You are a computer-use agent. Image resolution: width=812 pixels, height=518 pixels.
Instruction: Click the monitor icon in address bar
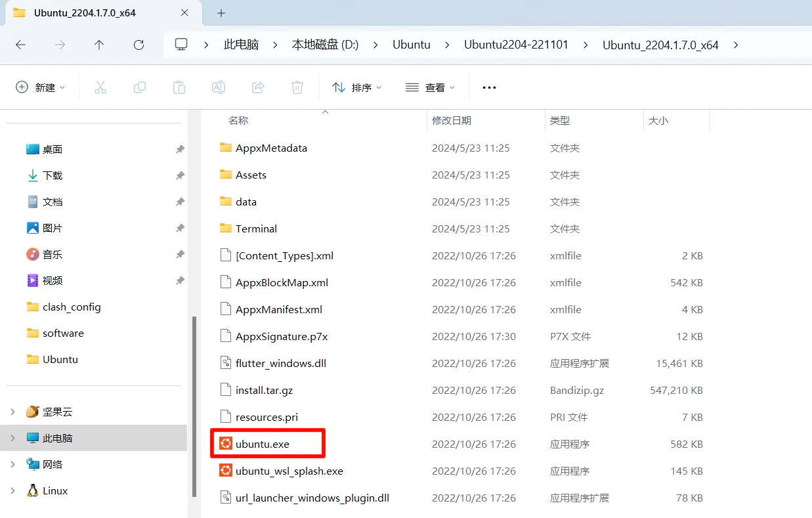tap(181, 45)
